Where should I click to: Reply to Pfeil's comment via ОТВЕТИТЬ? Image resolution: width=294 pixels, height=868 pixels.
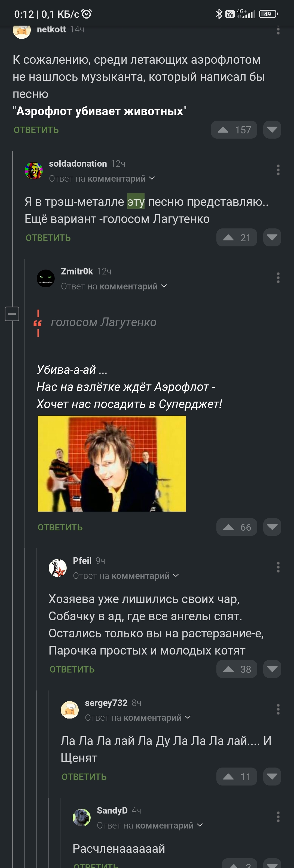pyautogui.click(x=72, y=669)
